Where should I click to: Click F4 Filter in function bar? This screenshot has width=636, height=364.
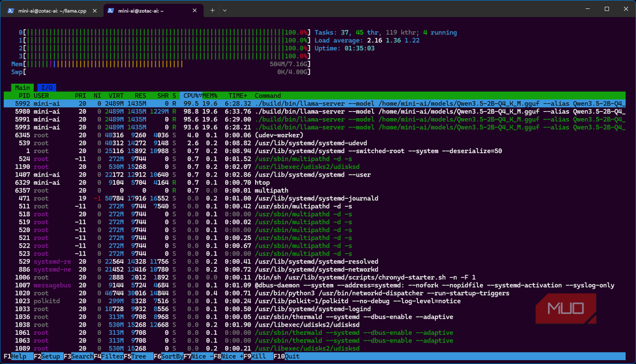tap(109, 356)
